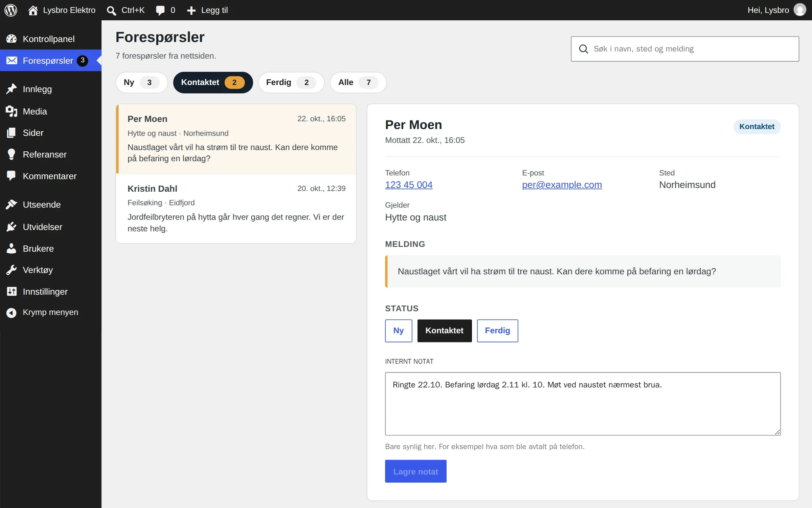Open the Lysbro Elektro home icon
Viewport: 812px width, 508px height.
click(x=33, y=10)
